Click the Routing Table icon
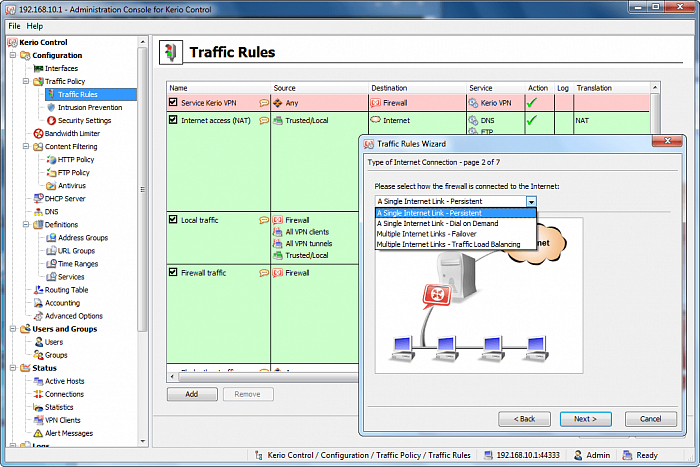700x467 pixels. 38,290
